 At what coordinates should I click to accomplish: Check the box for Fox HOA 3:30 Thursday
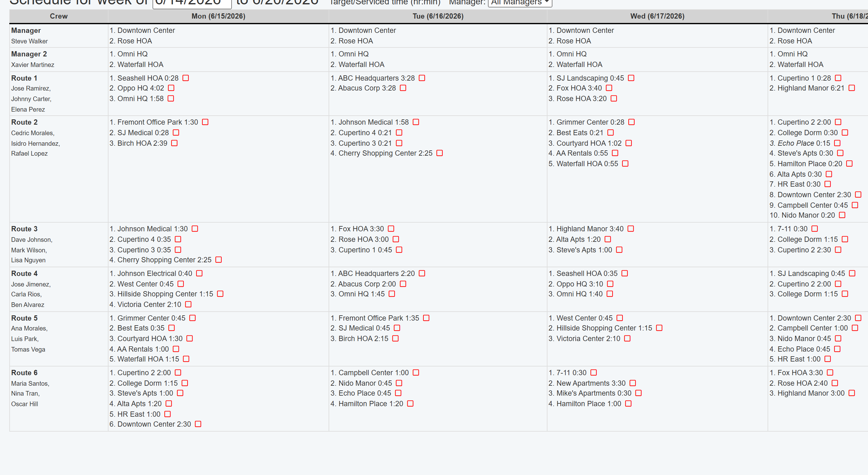pyautogui.click(x=830, y=372)
